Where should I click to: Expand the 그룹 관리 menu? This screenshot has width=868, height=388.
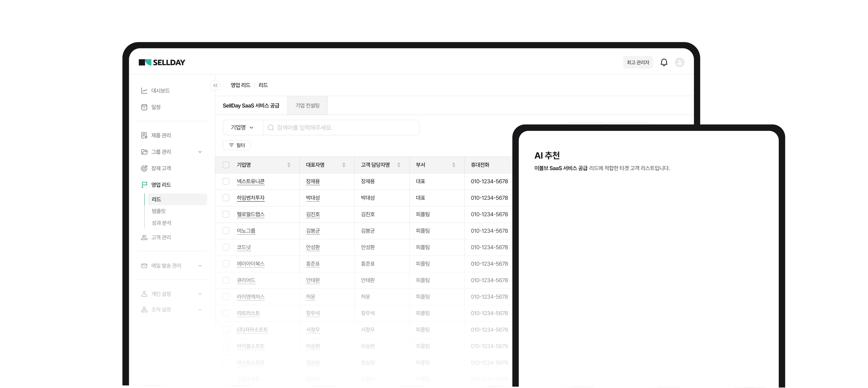(200, 152)
